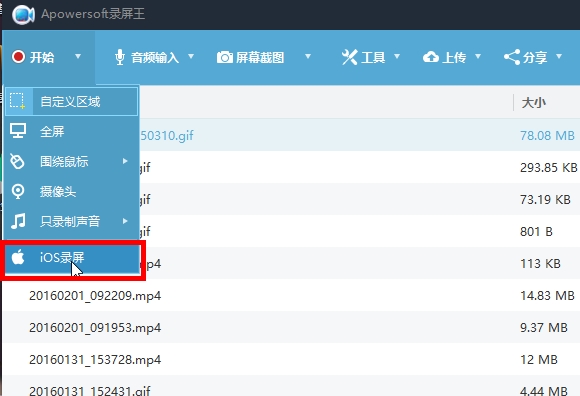Click the 293.85 KB size cell
The image size is (580, 396).
coord(549,167)
